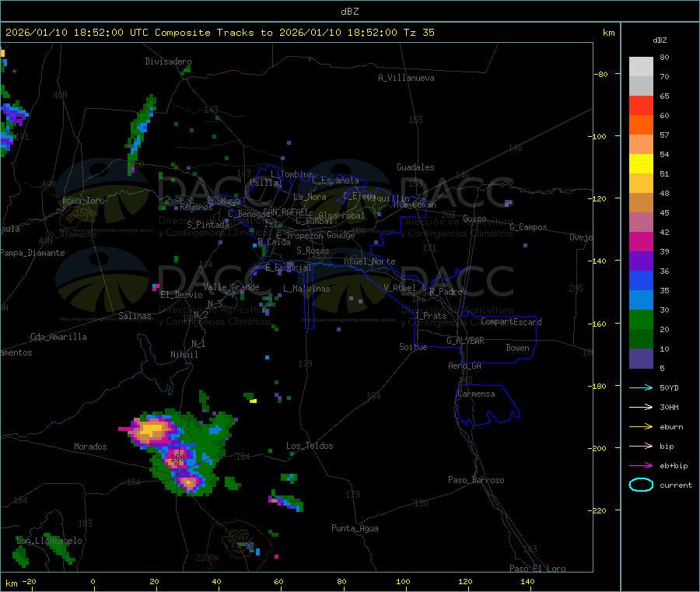Click the 'Guadales' map label
The image size is (700, 592).
click(x=415, y=167)
